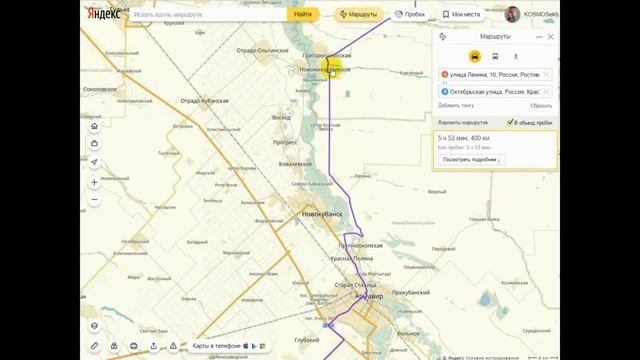Click the Восход map label
640x360 pixels.
(x=281, y=118)
